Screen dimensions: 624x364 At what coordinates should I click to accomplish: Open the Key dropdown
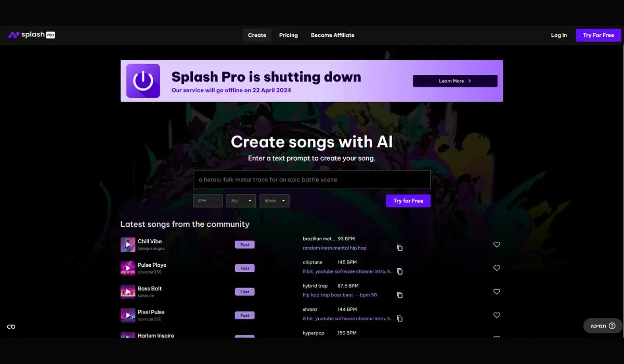(241, 200)
